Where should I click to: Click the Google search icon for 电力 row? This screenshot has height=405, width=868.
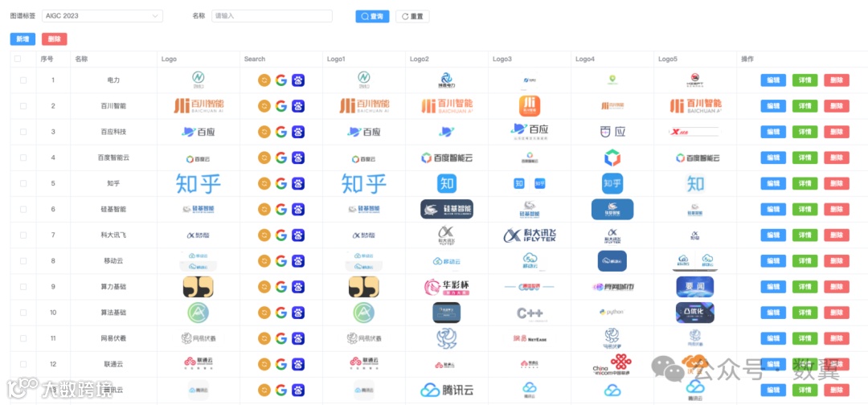coord(281,80)
